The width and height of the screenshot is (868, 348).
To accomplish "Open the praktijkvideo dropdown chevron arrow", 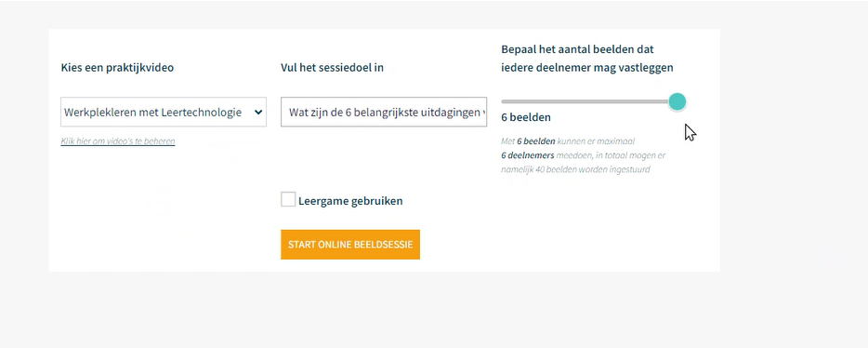I will pyautogui.click(x=258, y=113).
